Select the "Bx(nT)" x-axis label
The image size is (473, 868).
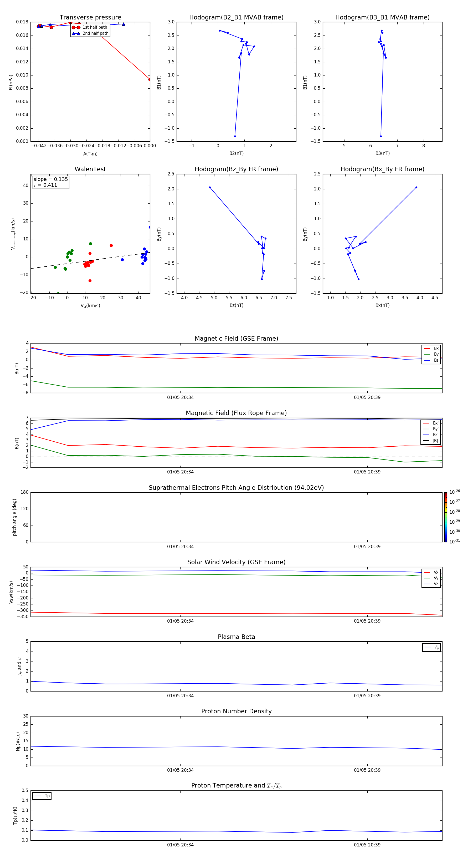pyautogui.click(x=382, y=305)
